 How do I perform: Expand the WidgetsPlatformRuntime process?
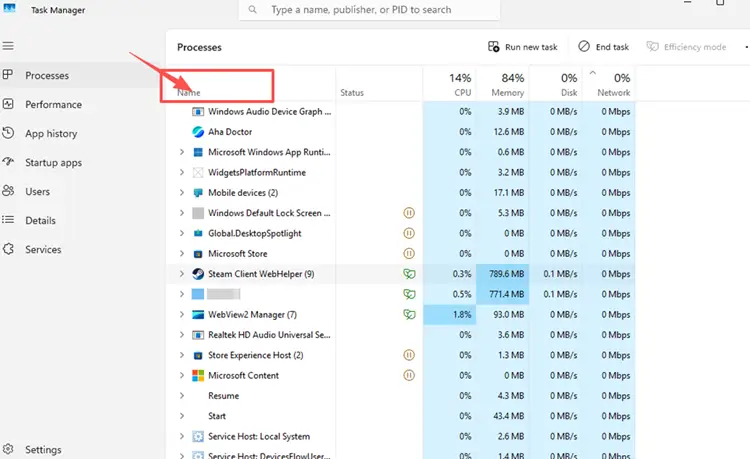coord(182,172)
